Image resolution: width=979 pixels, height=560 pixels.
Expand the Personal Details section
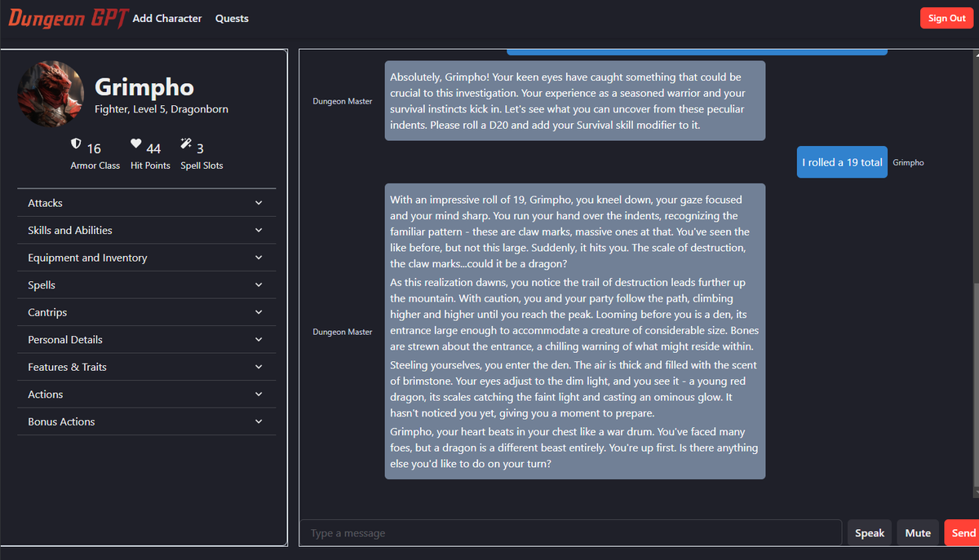(146, 340)
